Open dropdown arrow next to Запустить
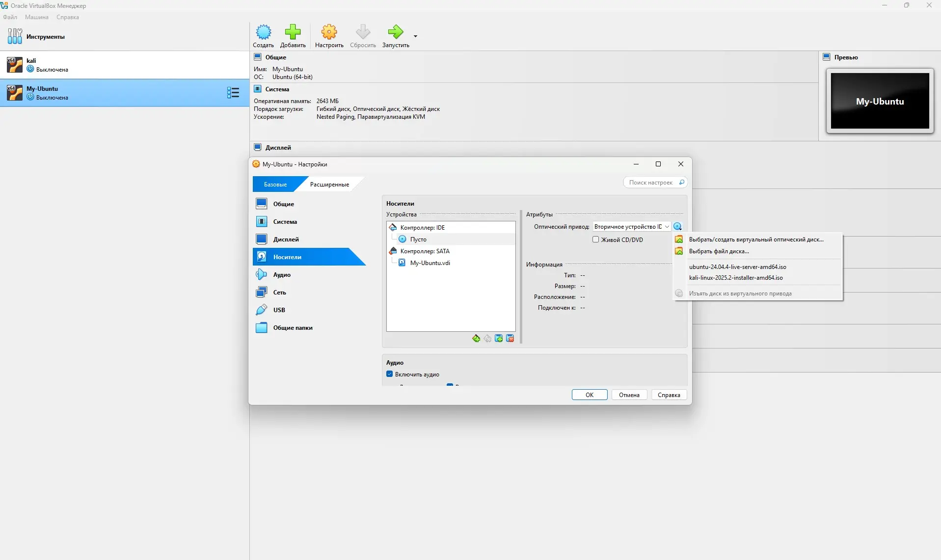 415,36
